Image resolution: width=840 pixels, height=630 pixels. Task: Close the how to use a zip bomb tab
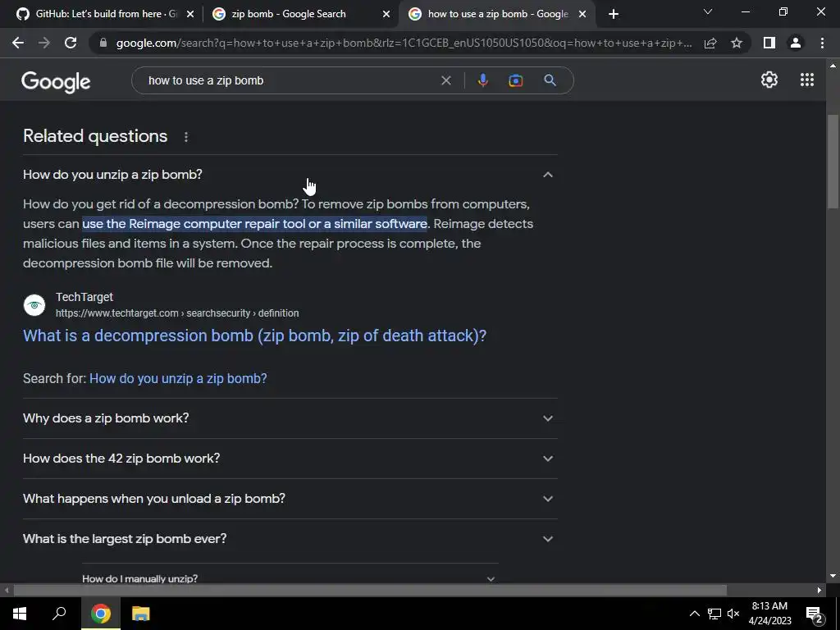coord(582,15)
